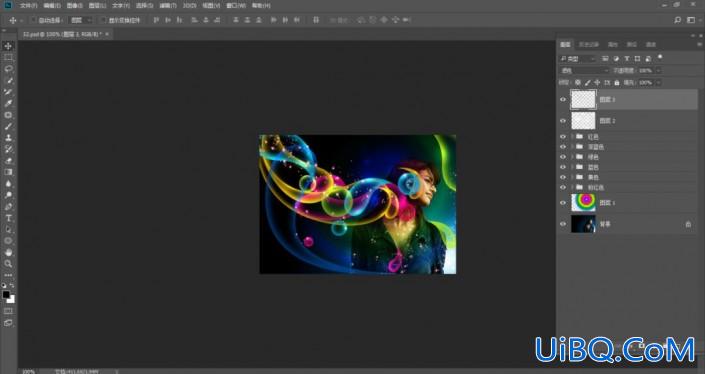Open the layer opacity dropdown arrow
This screenshot has width=705, height=374.
point(658,71)
